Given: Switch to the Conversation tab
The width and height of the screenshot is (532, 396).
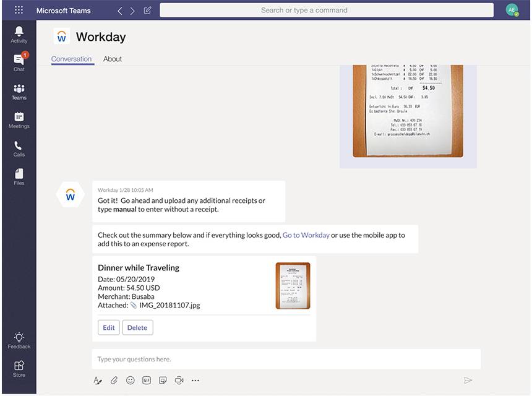Looking at the screenshot, I should click(x=72, y=59).
